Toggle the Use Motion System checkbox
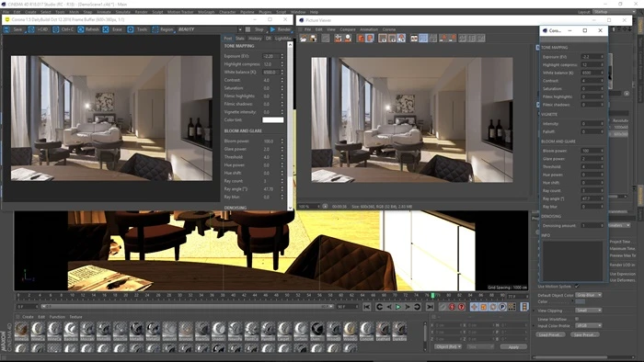The image size is (644, 362). 577,286
